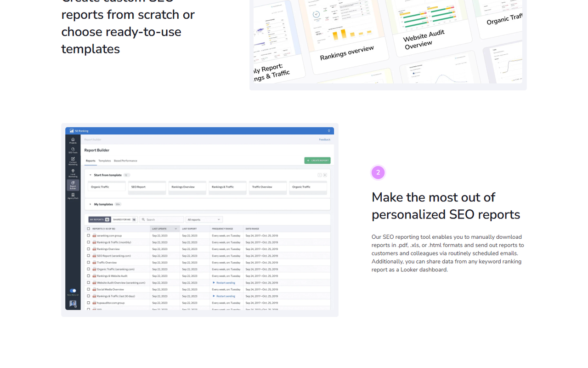Open Projects in the dark sidebar
Viewport: 588px width, 368px height.
(x=73, y=140)
